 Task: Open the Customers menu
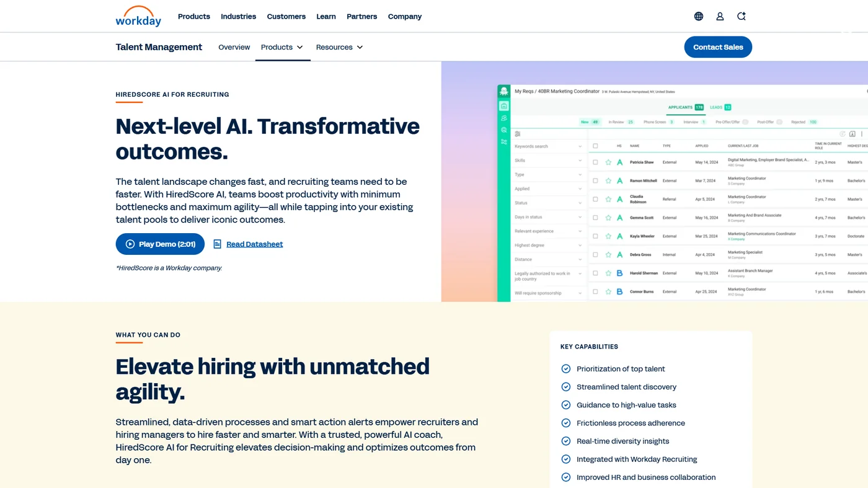(286, 17)
